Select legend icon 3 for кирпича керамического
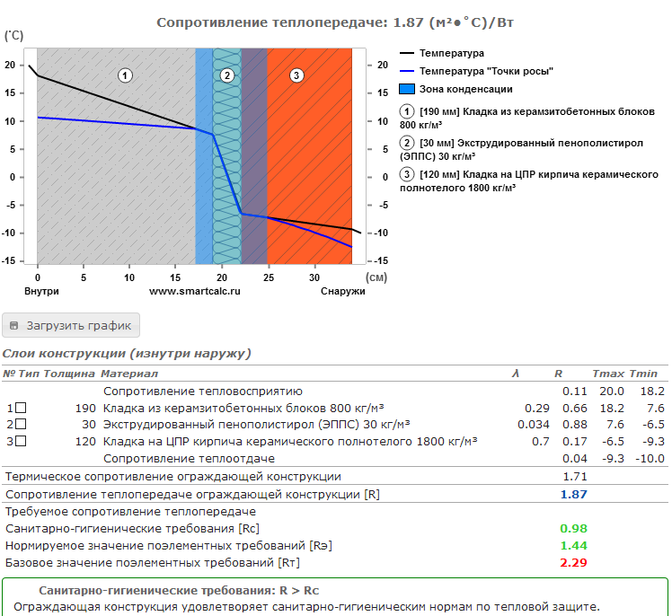Viewport: 672px width, 616px height. pos(407,174)
